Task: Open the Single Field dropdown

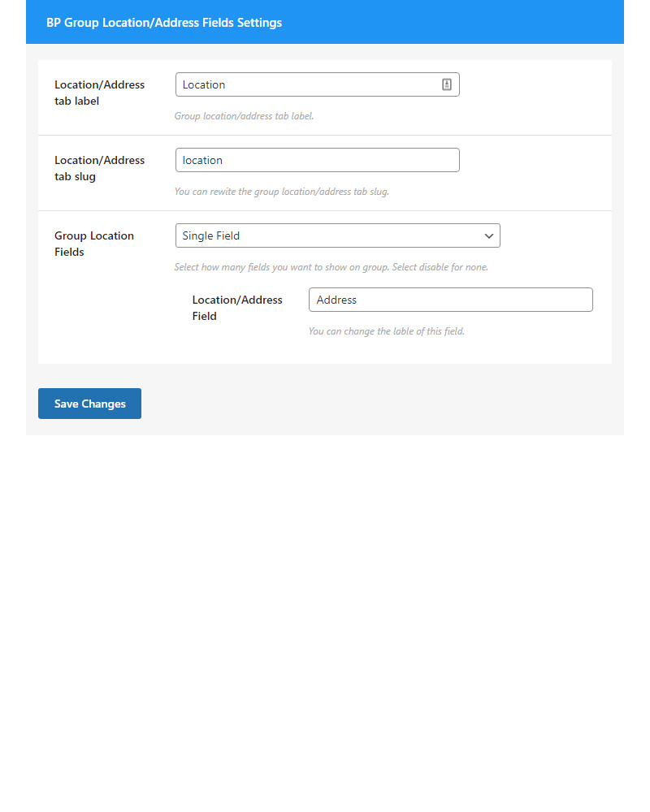Action: (337, 235)
